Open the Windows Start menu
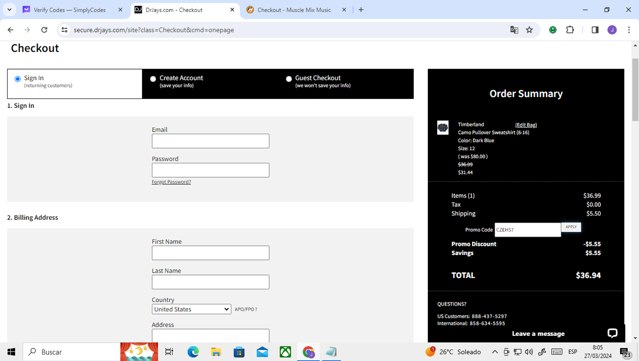This screenshot has width=639, height=361. (11, 352)
